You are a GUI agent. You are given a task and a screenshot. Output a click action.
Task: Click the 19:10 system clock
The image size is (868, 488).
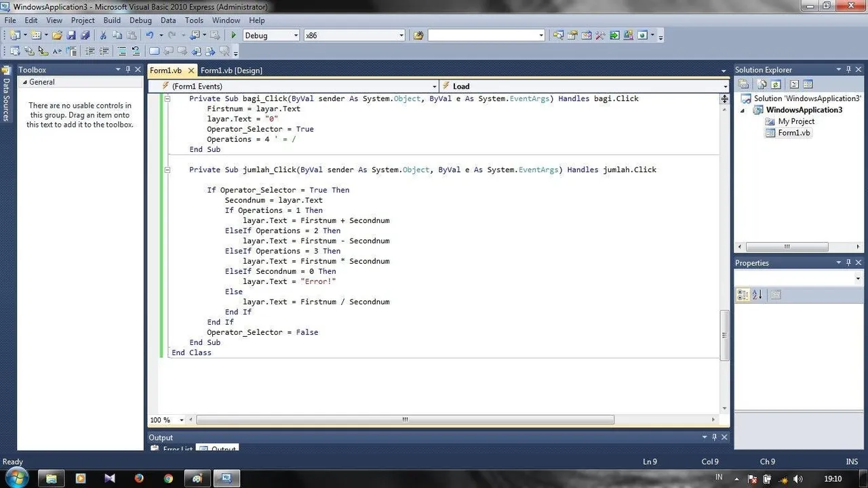(x=831, y=479)
